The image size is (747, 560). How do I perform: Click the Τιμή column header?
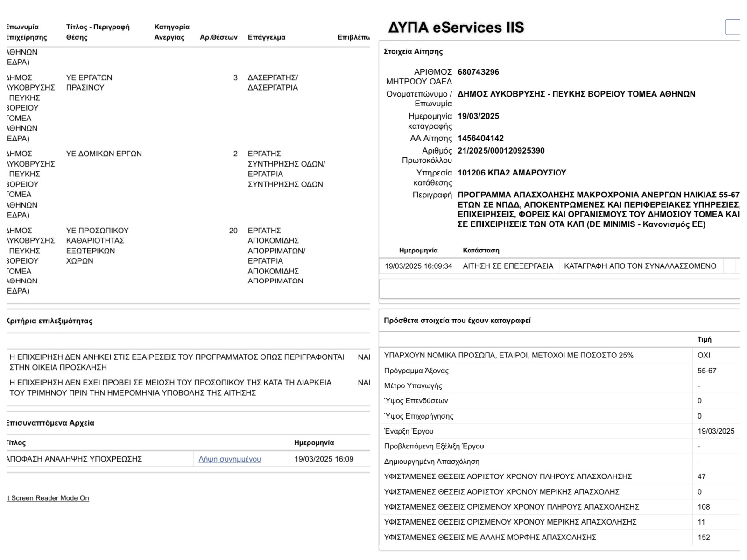click(x=704, y=340)
